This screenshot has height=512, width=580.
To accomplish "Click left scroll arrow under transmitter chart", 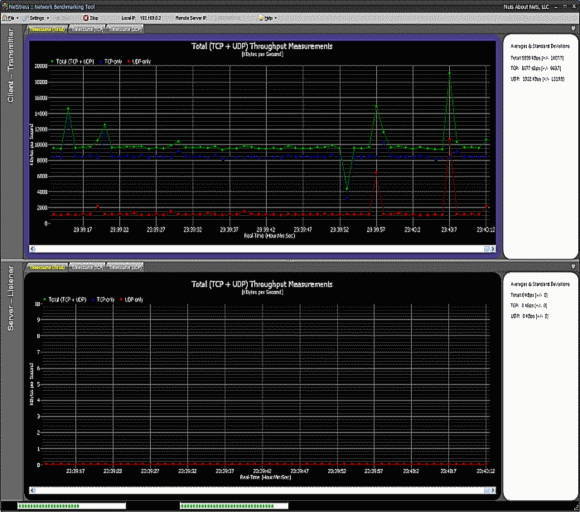I will (33, 249).
